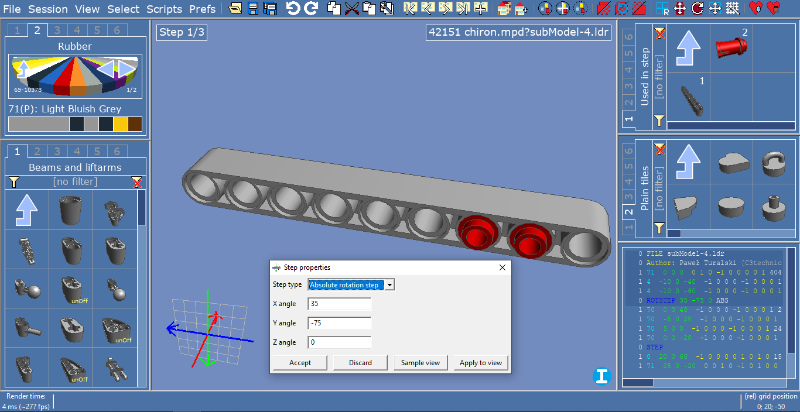Click the Undo arrow in the toolbar
Image resolution: width=800 pixels, height=412 pixels.
[x=291, y=9]
